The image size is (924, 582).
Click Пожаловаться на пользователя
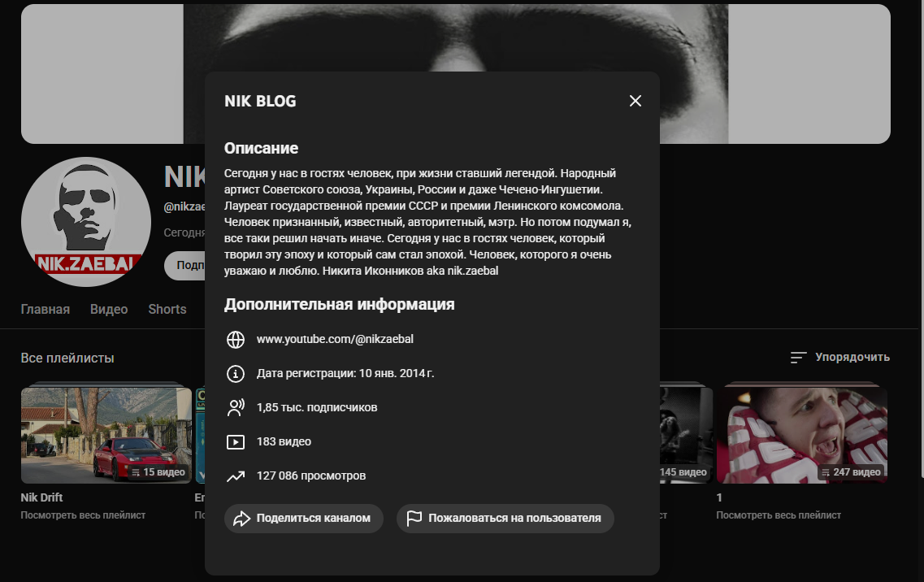point(505,518)
